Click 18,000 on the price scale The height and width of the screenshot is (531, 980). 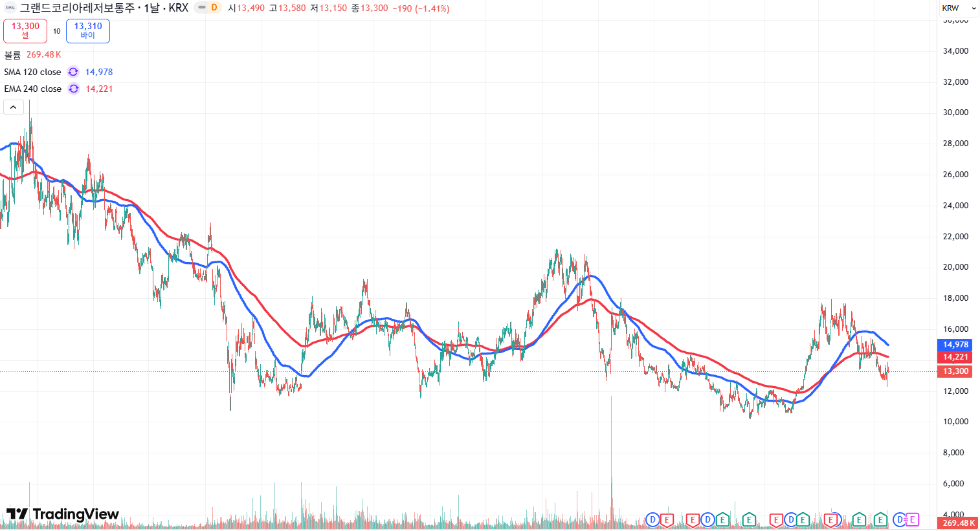coord(955,298)
